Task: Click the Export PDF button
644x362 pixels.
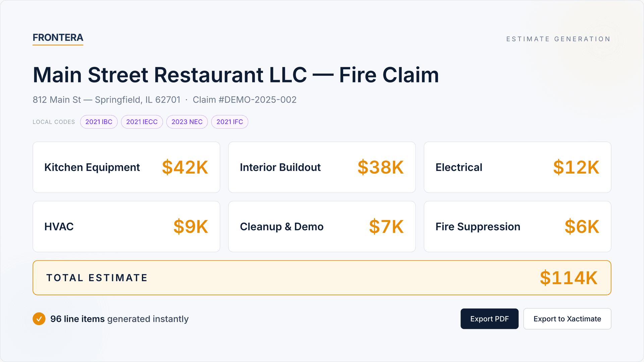Action: 489,319
